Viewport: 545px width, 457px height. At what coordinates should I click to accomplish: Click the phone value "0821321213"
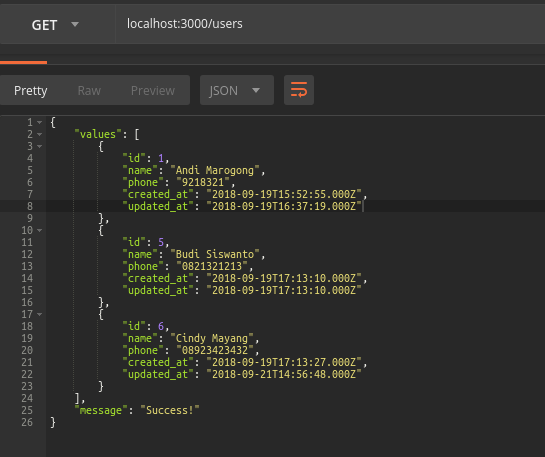click(212, 266)
